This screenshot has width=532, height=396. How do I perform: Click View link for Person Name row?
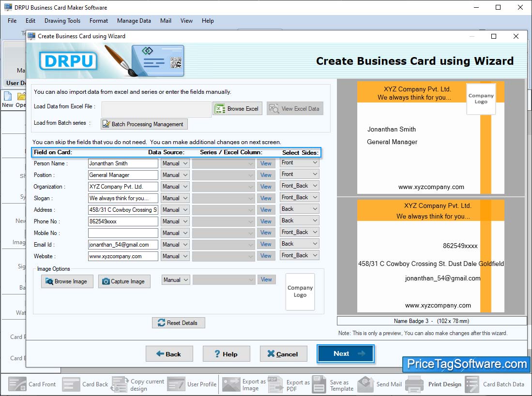pos(266,163)
